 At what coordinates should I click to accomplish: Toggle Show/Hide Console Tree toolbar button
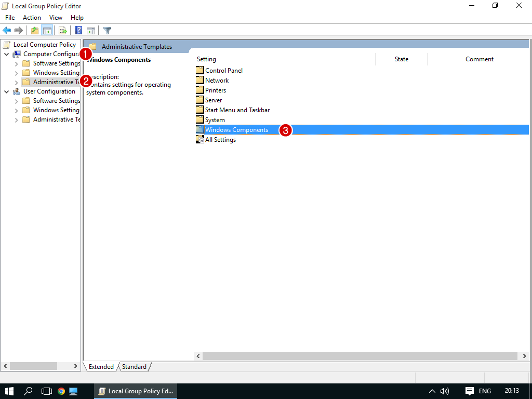tap(47, 31)
